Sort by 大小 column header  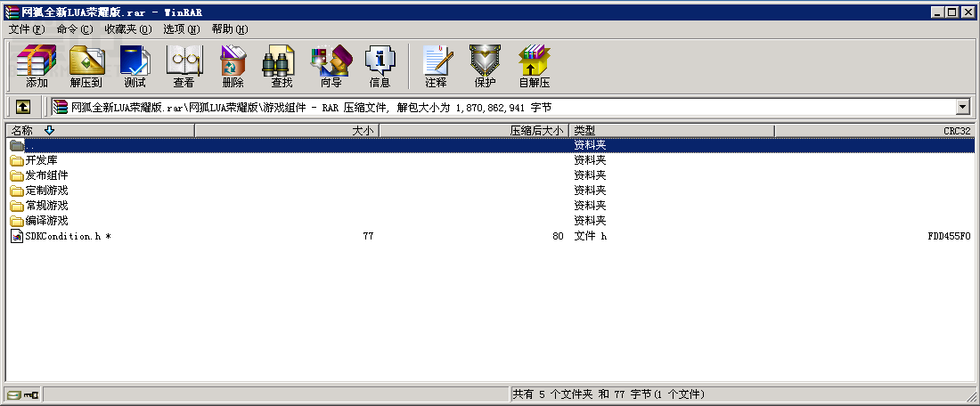[x=287, y=131]
